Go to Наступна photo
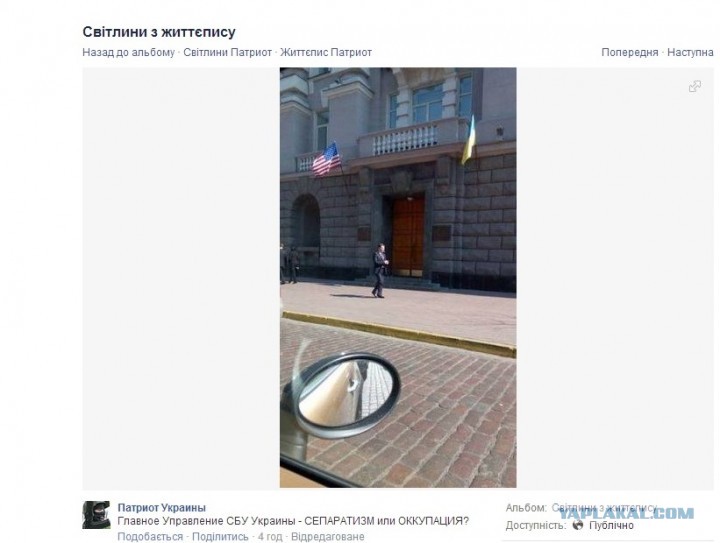Image resolution: width=720 pixels, height=543 pixels. tap(690, 52)
